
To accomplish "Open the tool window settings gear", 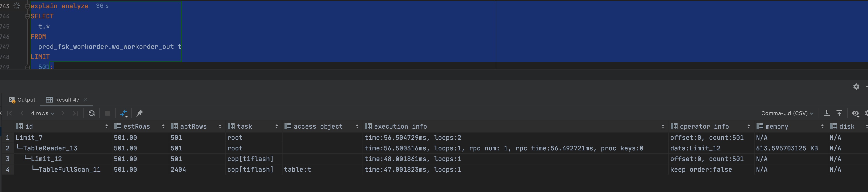I will tap(856, 87).
